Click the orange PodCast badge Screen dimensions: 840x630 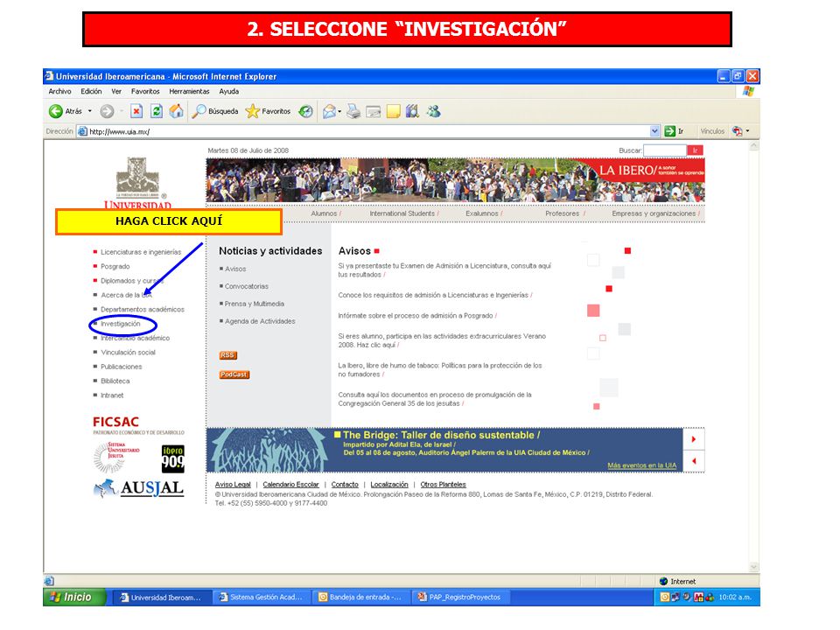[x=234, y=374]
